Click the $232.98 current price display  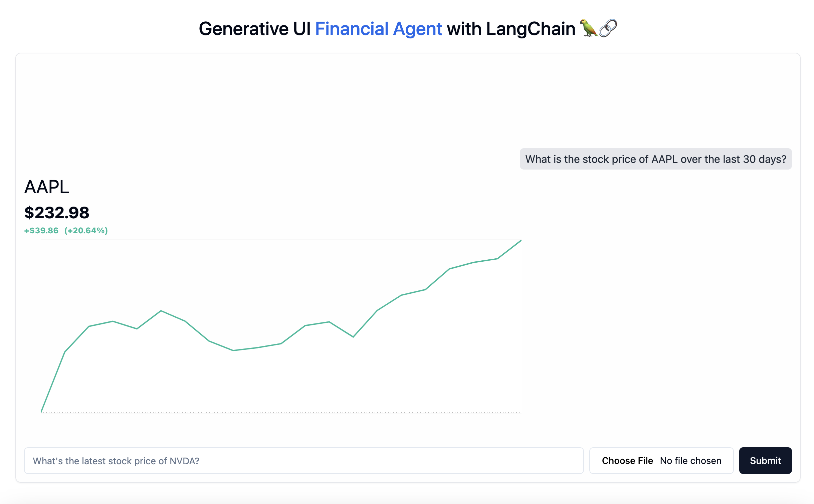[57, 213]
